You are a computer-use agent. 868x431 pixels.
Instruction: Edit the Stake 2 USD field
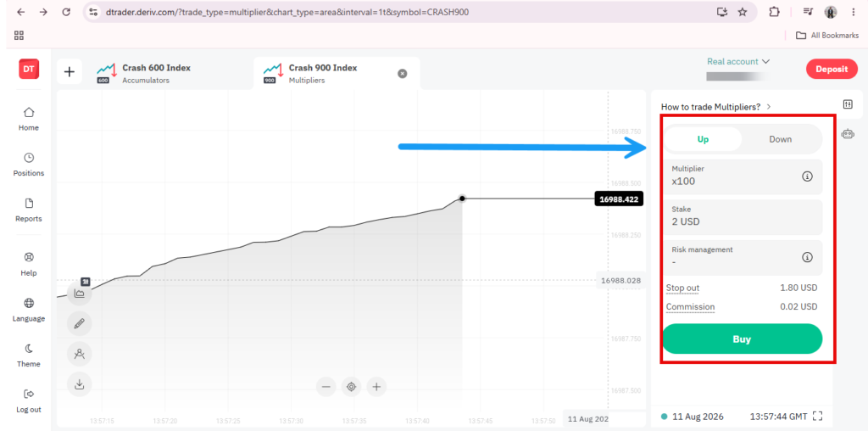point(743,216)
